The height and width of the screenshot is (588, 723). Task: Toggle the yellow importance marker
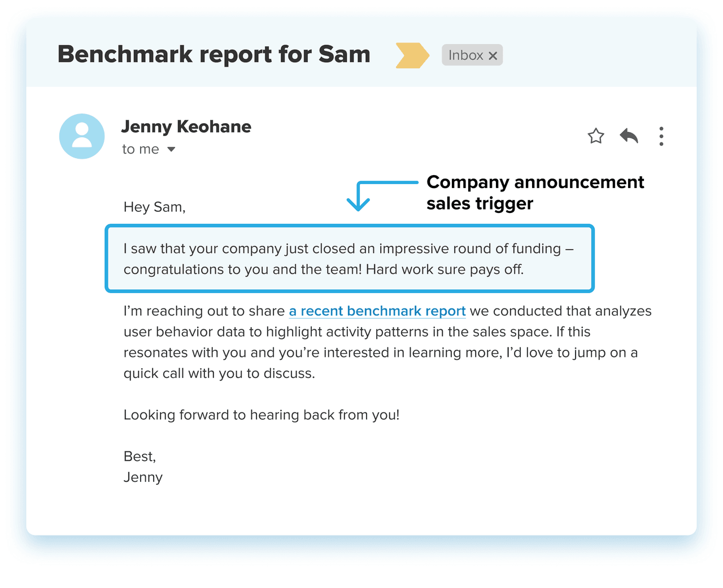[x=412, y=55]
